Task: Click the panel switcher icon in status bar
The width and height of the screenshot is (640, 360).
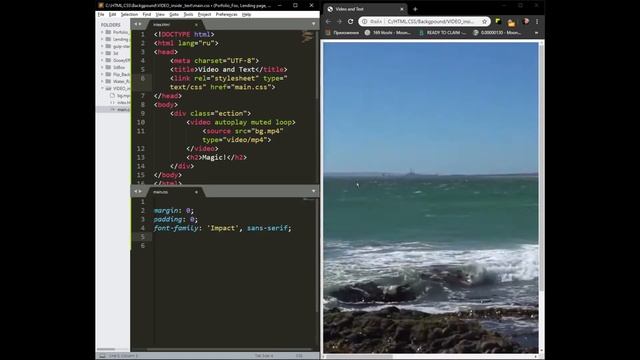Action: tap(102, 356)
